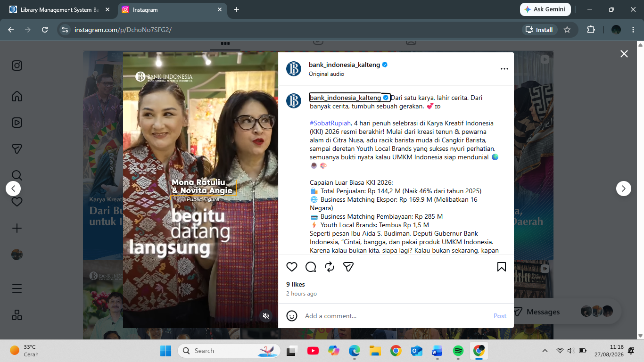Open the emoji picker for comments

pyautogui.click(x=292, y=316)
